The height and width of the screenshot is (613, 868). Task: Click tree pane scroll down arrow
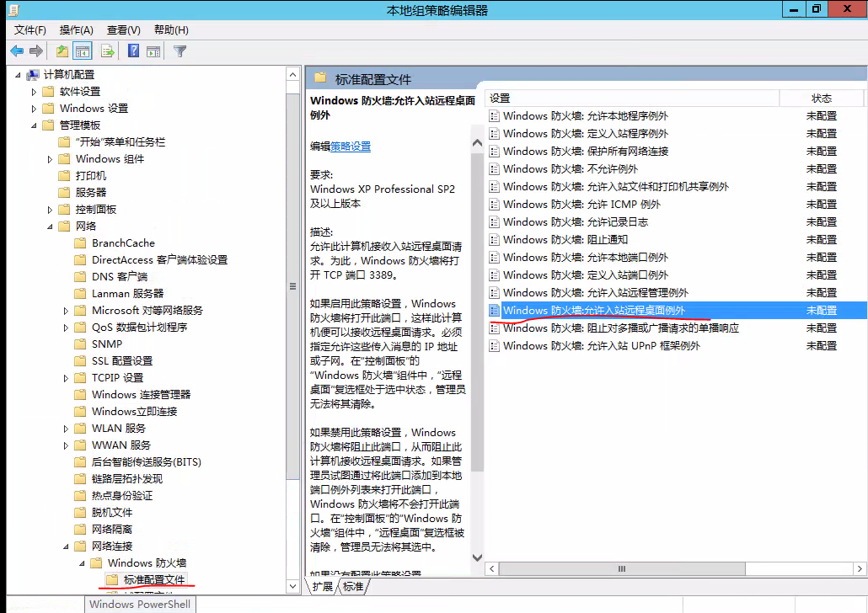(292, 586)
